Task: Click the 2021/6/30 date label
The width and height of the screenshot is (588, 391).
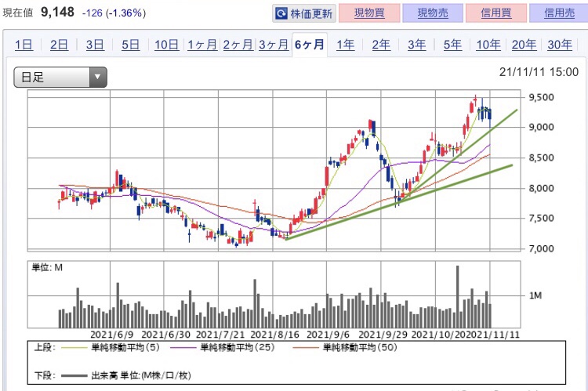Action: tap(165, 335)
